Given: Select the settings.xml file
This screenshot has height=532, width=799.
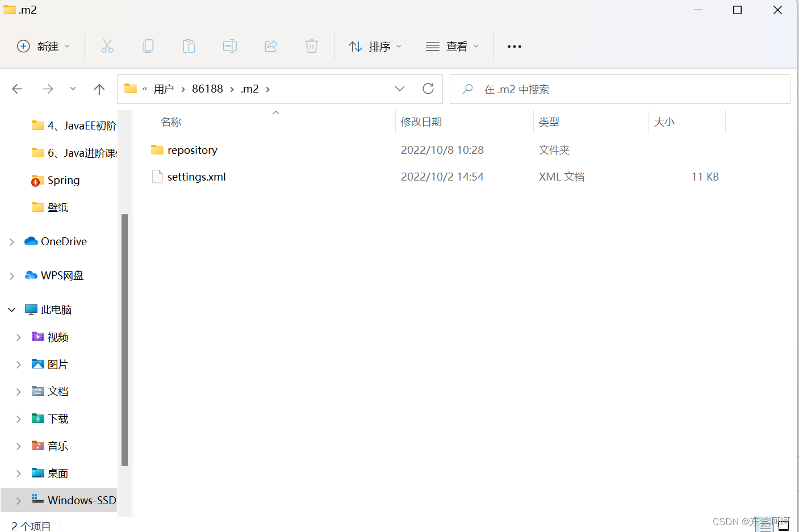Looking at the screenshot, I should point(196,177).
